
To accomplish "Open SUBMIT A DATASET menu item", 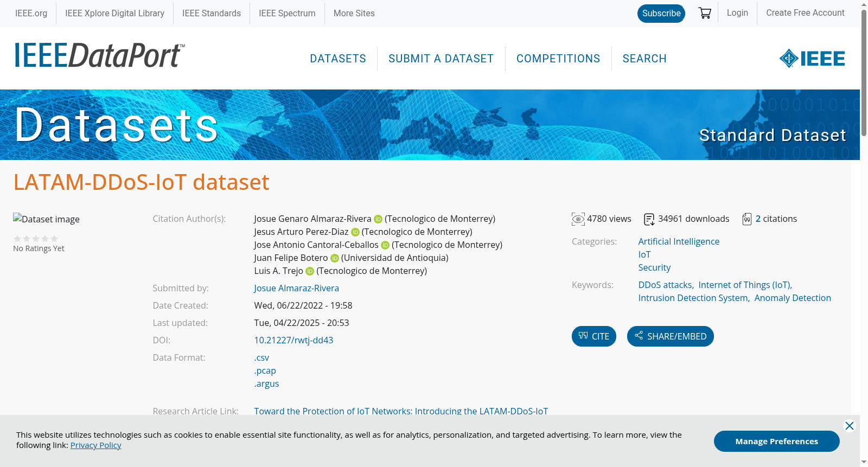I will pos(441,59).
